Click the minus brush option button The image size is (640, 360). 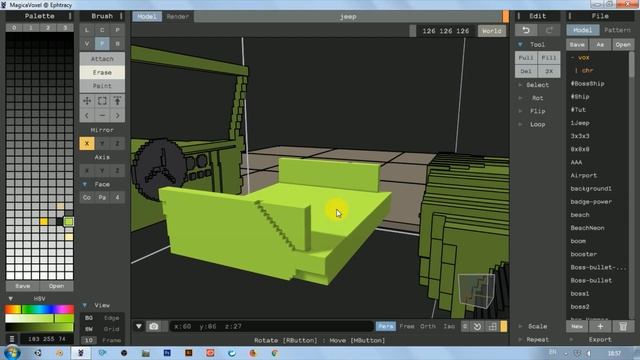[102, 116]
